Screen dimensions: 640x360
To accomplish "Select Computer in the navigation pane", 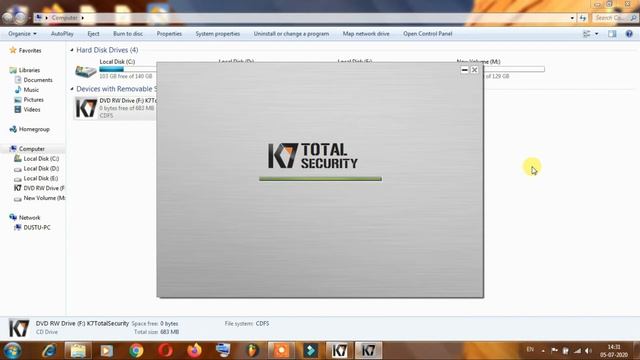I will tap(31, 149).
